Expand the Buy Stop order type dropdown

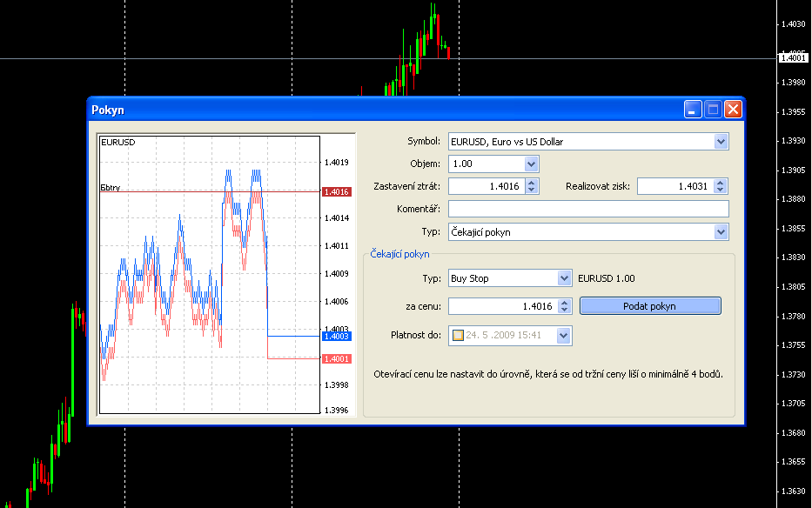(563, 278)
